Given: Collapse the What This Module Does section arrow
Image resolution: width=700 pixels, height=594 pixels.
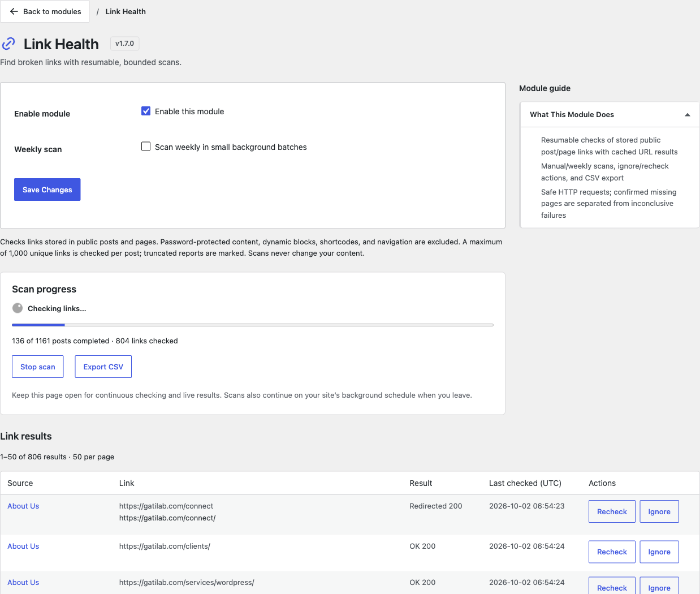Looking at the screenshot, I should pyautogui.click(x=688, y=115).
